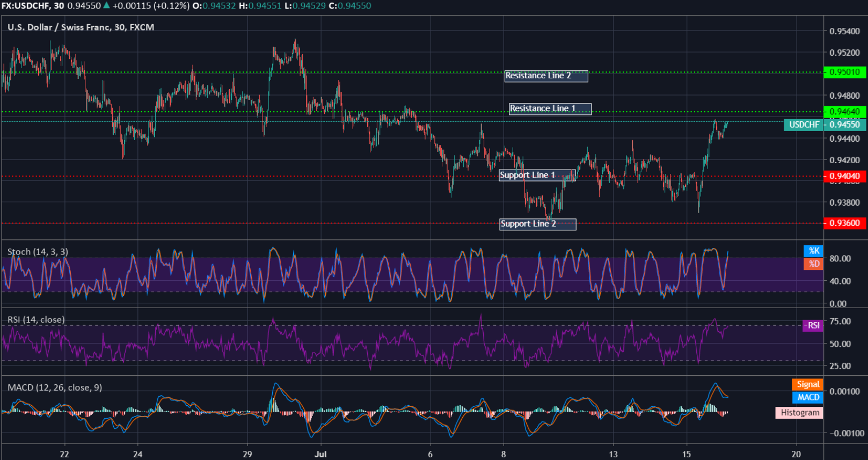This screenshot has height=460, width=868.
Task: Click the O:0.94532 open value
Action: click(x=214, y=6)
